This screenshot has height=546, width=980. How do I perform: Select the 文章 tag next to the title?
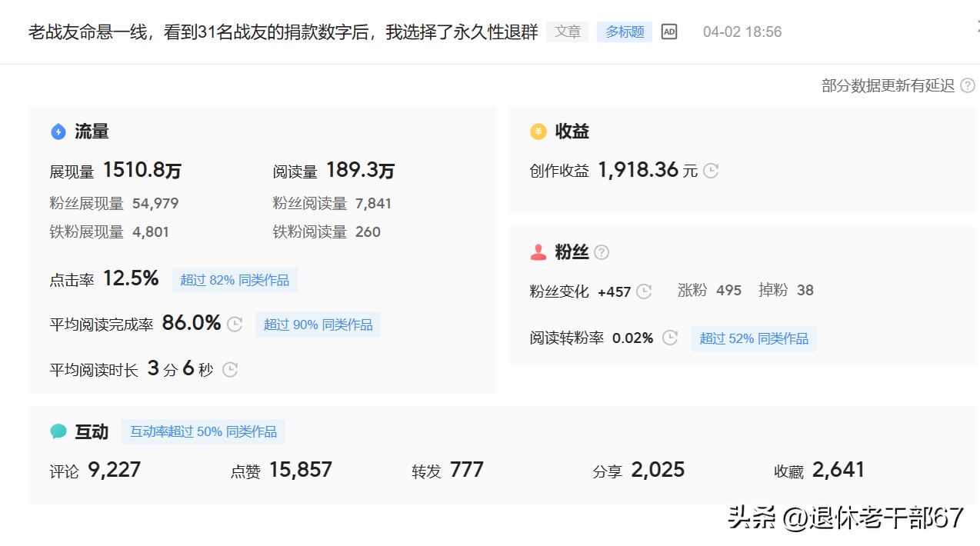pos(567,32)
